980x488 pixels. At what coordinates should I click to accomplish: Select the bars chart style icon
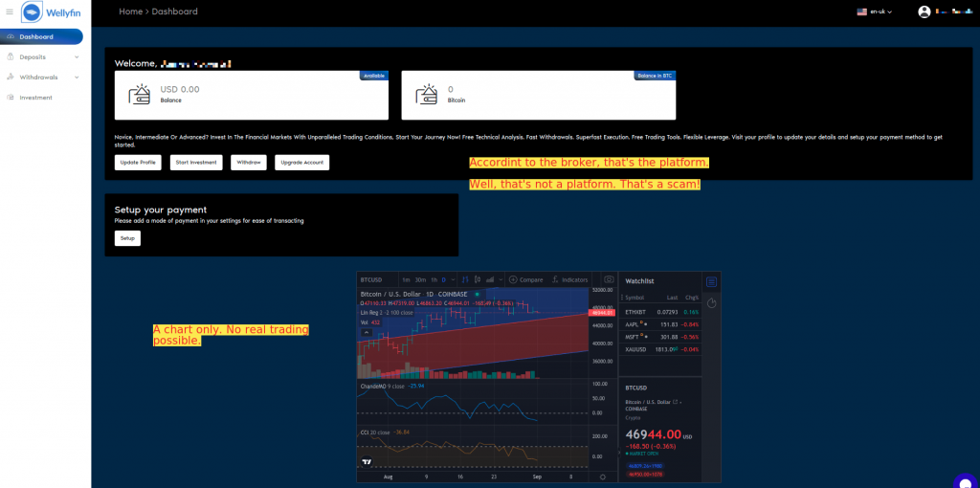coord(465,280)
